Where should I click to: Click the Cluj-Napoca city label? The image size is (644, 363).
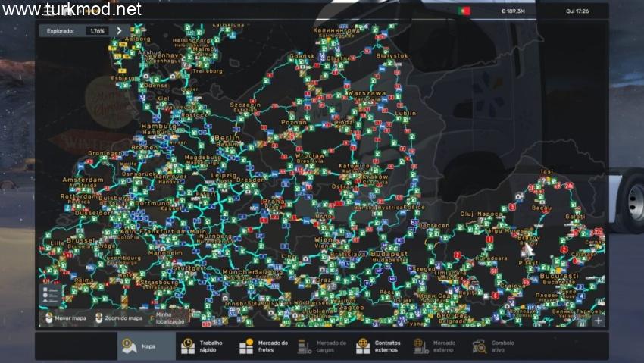point(481,214)
